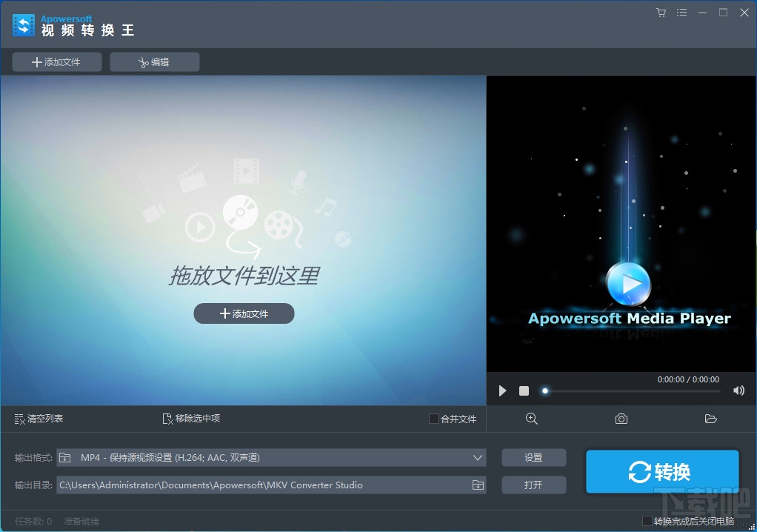The width and height of the screenshot is (757, 532).
Task: Click 添加文件 in the top toolbar
Action: (57, 61)
